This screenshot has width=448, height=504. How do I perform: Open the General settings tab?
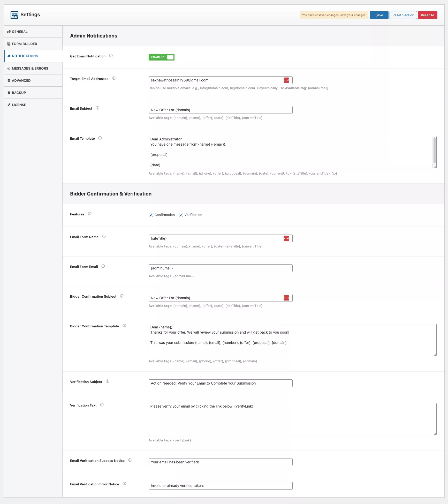click(20, 32)
